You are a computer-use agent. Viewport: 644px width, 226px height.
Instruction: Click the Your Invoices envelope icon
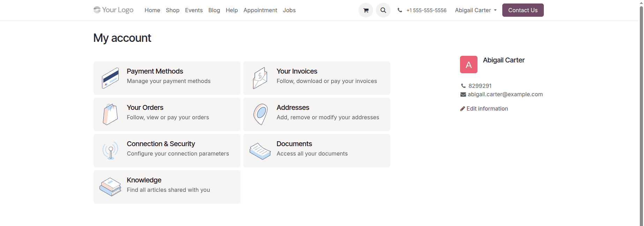(260, 78)
